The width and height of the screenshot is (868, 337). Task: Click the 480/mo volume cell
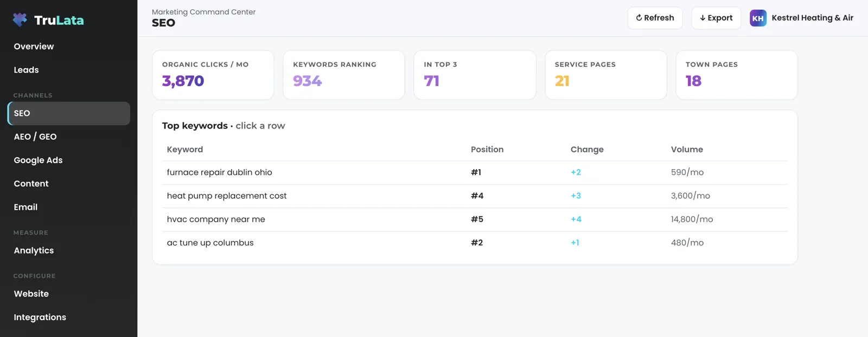click(x=687, y=243)
